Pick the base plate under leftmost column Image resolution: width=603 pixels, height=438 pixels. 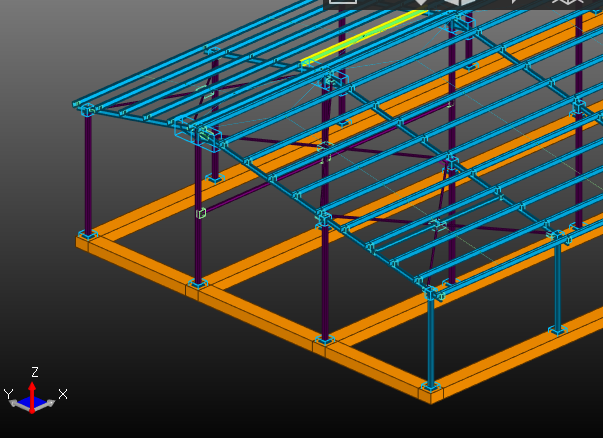click(88, 236)
